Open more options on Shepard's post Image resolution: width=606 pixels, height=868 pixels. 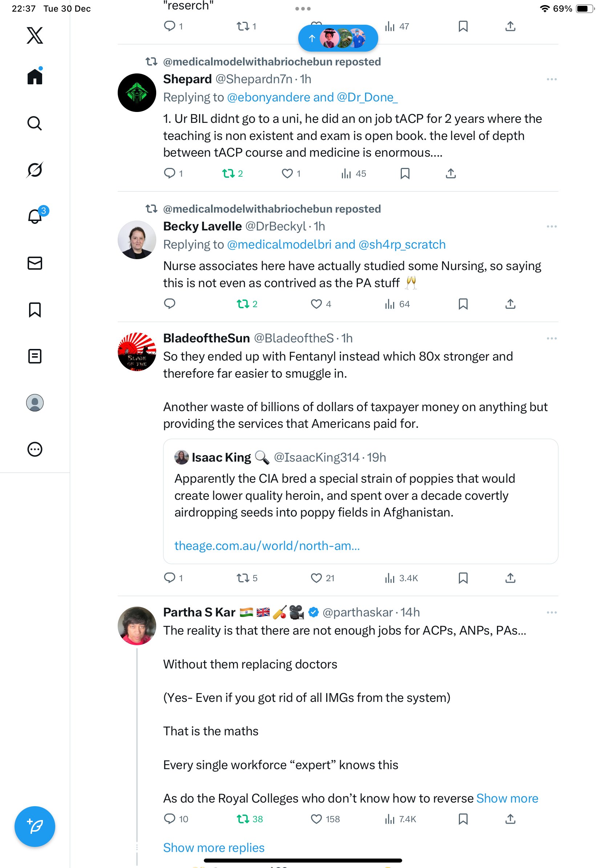pos(552,79)
